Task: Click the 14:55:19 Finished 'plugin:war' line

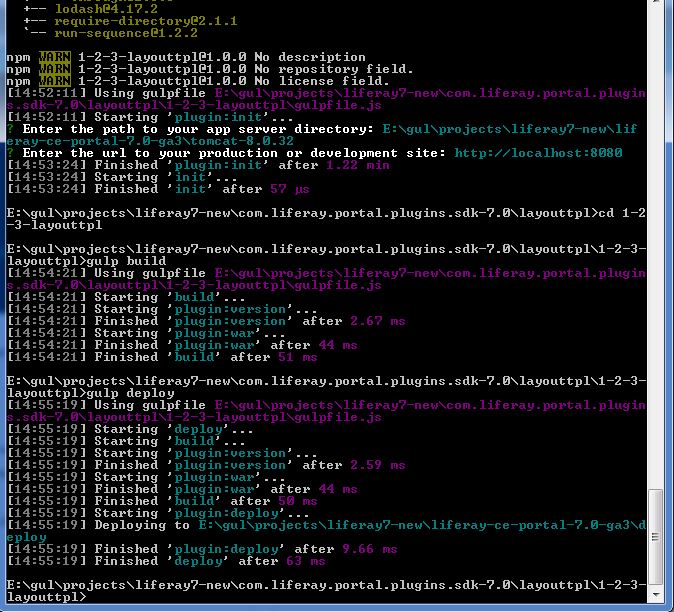Action: pyautogui.click(x=182, y=489)
